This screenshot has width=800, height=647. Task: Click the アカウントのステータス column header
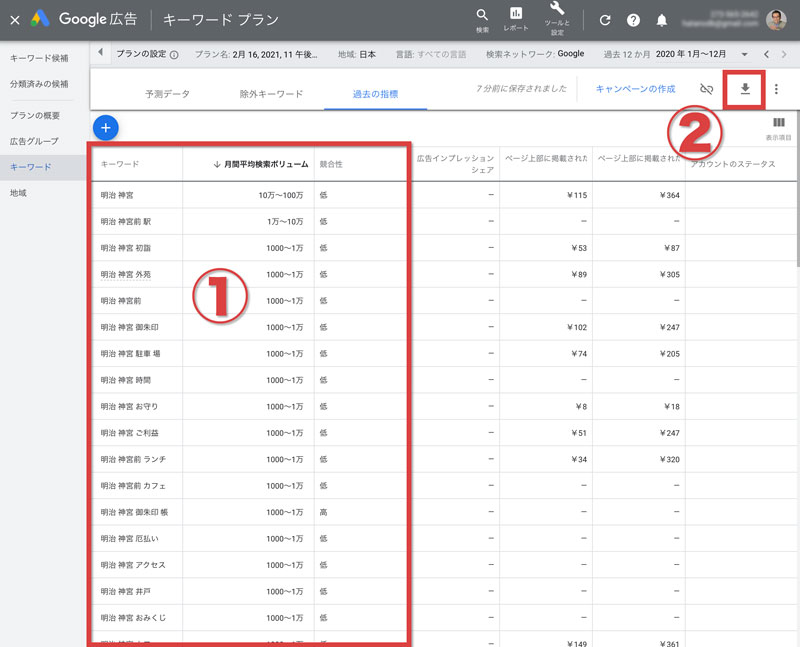point(733,164)
